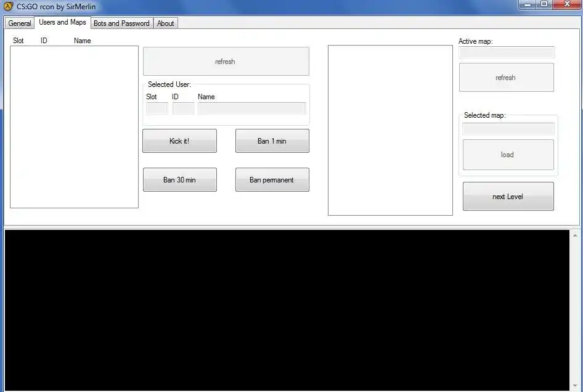
Task: Click the Selected User Slot field
Action: coord(157,108)
